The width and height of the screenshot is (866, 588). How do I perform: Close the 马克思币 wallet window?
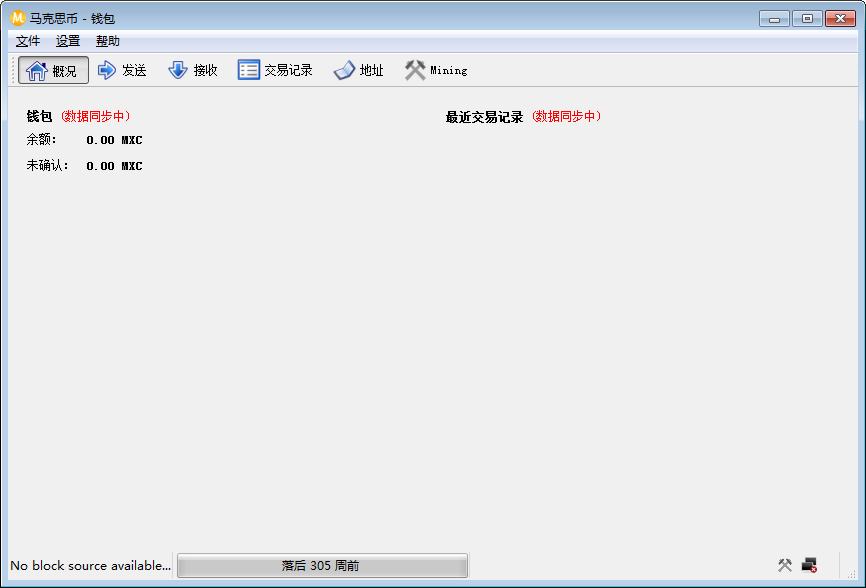pyautogui.click(x=840, y=19)
